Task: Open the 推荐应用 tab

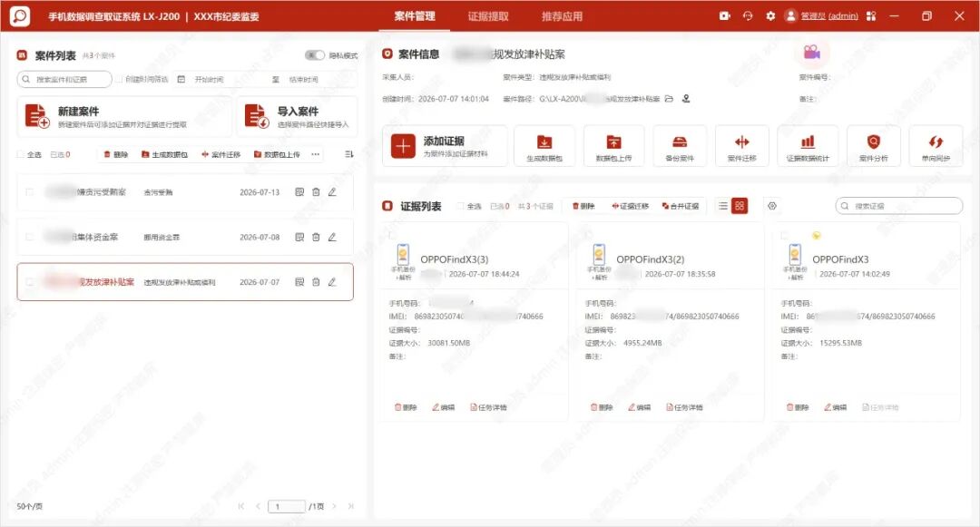Action: [562, 16]
